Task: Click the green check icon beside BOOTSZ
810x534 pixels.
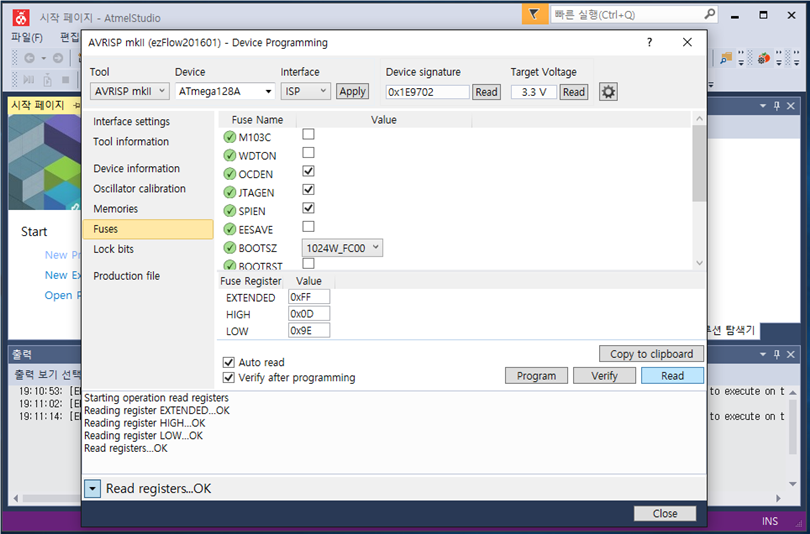Action: (229, 248)
